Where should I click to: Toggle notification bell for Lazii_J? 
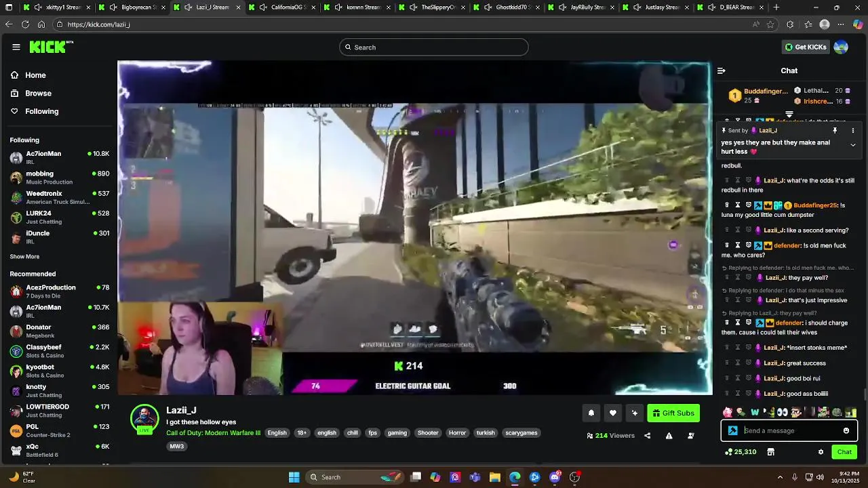pyautogui.click(x=591, y=413)
